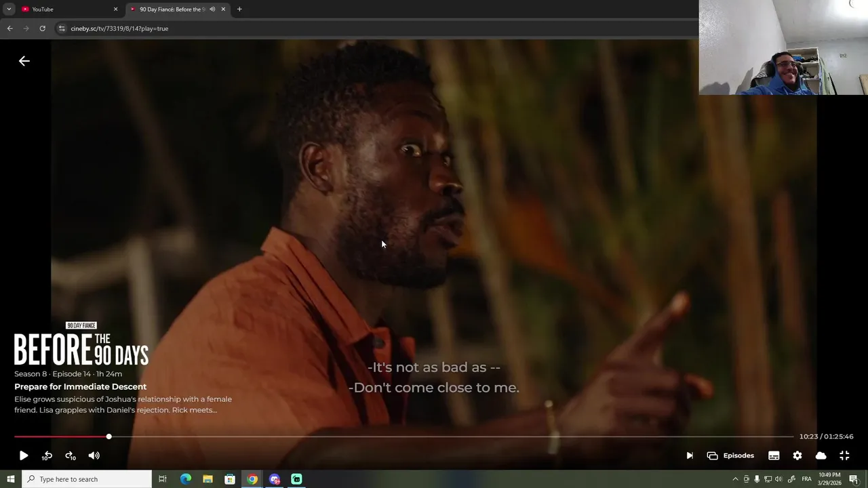Skip to the next episode
The image size is (868, 488).
[x=690, y=455]
